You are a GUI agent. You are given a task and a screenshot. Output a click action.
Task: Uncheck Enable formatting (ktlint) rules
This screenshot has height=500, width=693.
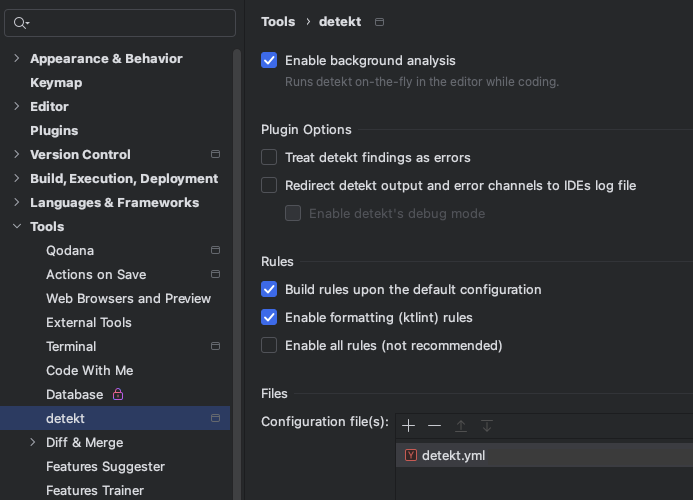(x=269, y=317)
